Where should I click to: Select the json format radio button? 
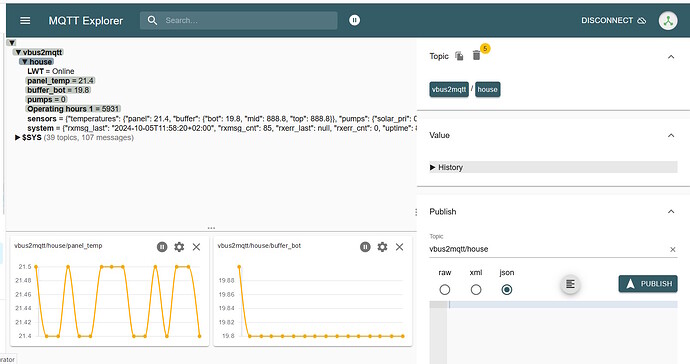[506, 290]
